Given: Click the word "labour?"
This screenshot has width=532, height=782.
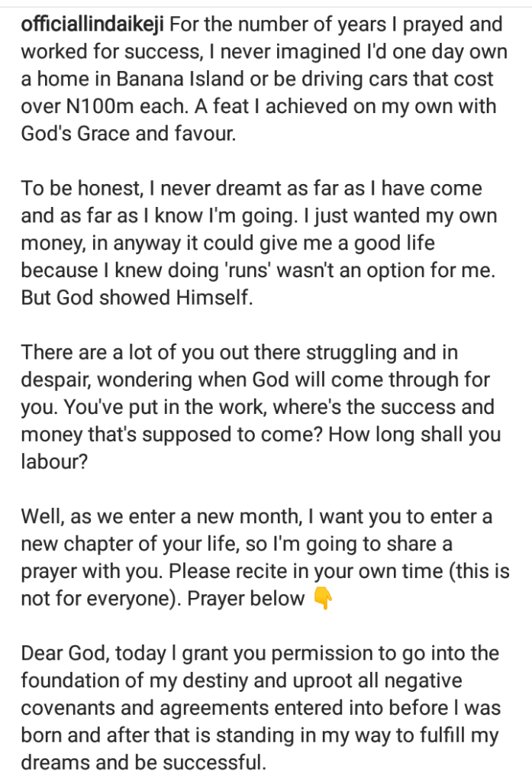Looking at the screenshot, I should 54,462.
